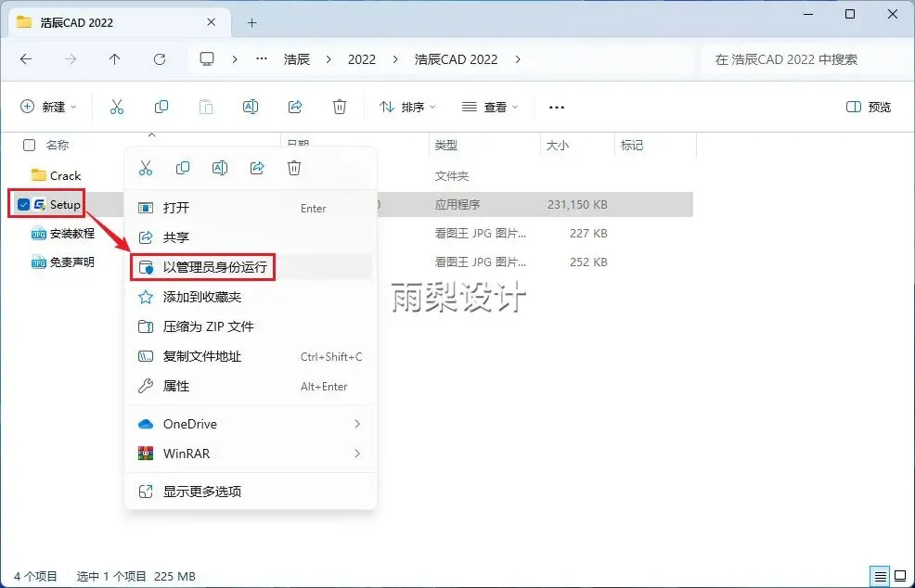The height and width of the screenshot is (588, 915).
Task: Open a new tab with the plus button
Action: click(252, 23)
